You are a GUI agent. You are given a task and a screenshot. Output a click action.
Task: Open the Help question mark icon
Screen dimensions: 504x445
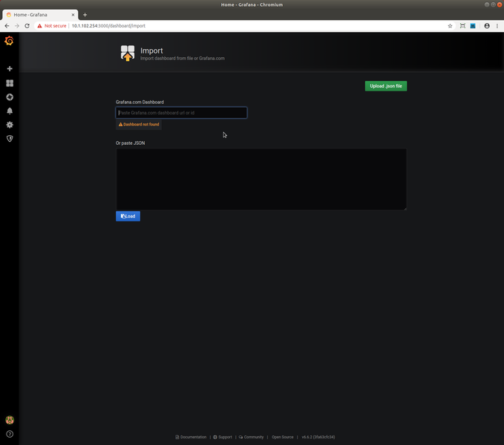pos(10,434)
